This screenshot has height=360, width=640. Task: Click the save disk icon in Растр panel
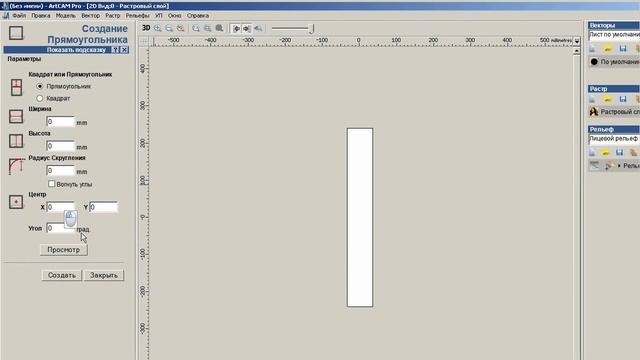623,99
